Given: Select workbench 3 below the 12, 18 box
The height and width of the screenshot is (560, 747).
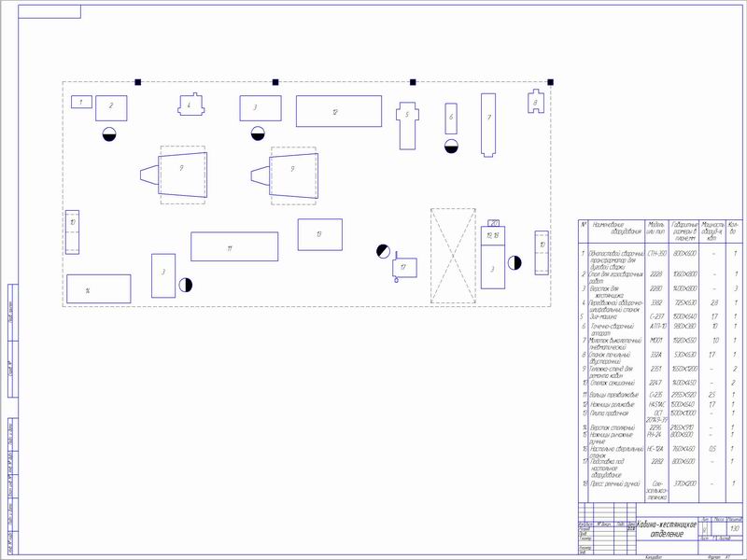Looking at the screenshot, I should pyautogui.click(x=493, y=267).
